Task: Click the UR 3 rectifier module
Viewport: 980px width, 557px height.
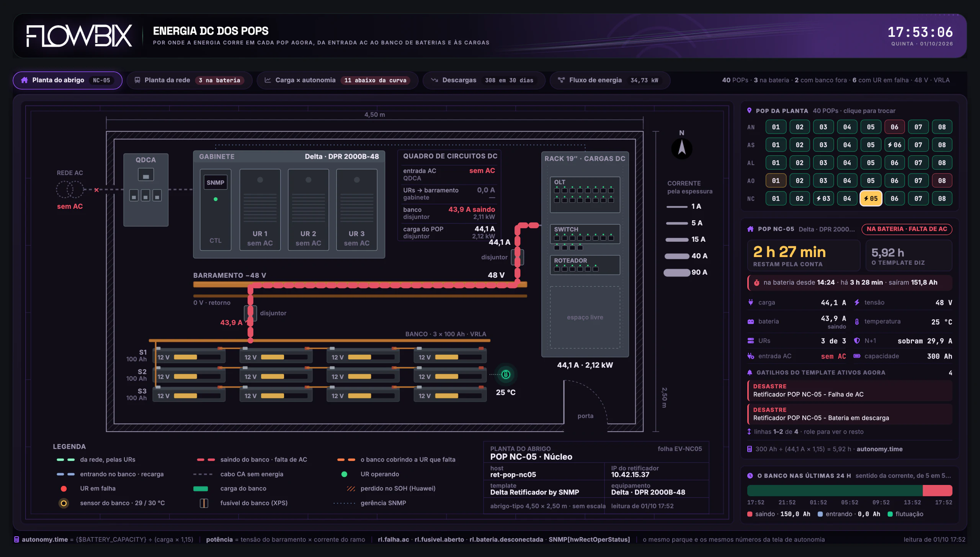Action: point(356,210)
